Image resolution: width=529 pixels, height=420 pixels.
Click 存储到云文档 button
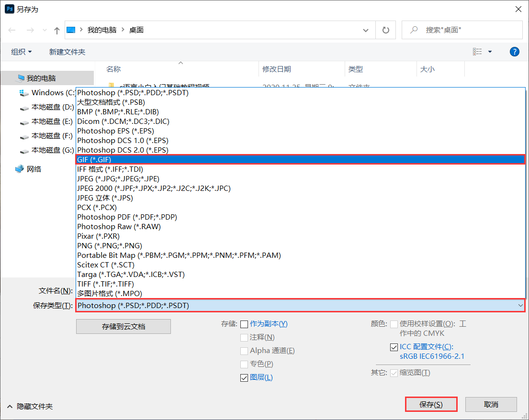tap(124, 326)
